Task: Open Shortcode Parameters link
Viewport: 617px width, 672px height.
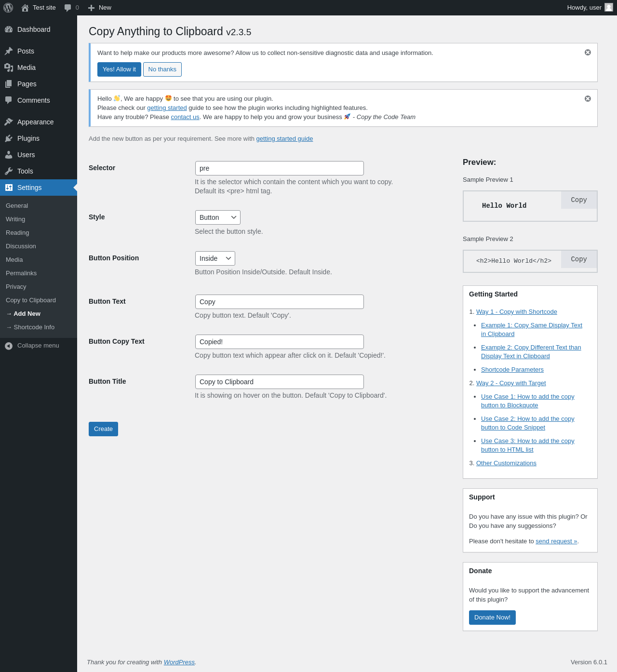Action: (512, 370)
